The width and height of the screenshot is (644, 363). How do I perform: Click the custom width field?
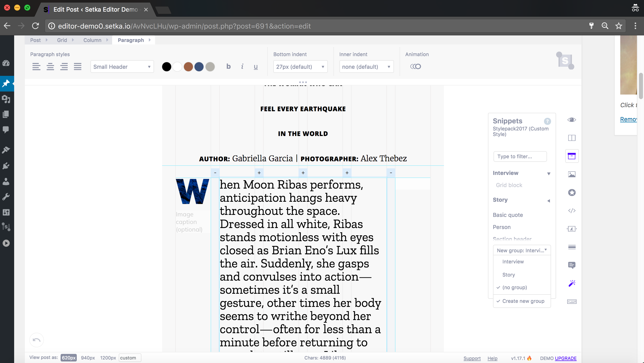(x=130, y=358)
